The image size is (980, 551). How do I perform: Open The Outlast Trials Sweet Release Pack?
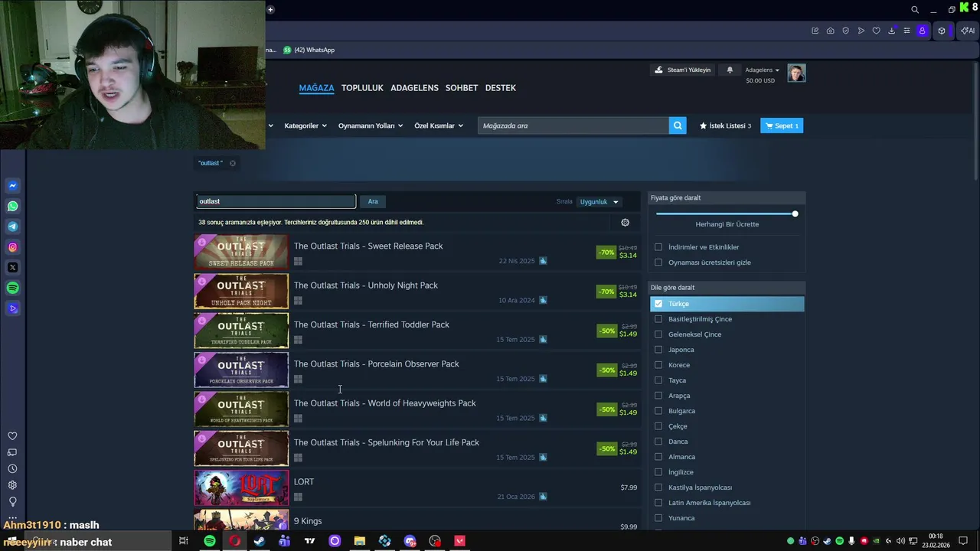[x=417, y=253]
